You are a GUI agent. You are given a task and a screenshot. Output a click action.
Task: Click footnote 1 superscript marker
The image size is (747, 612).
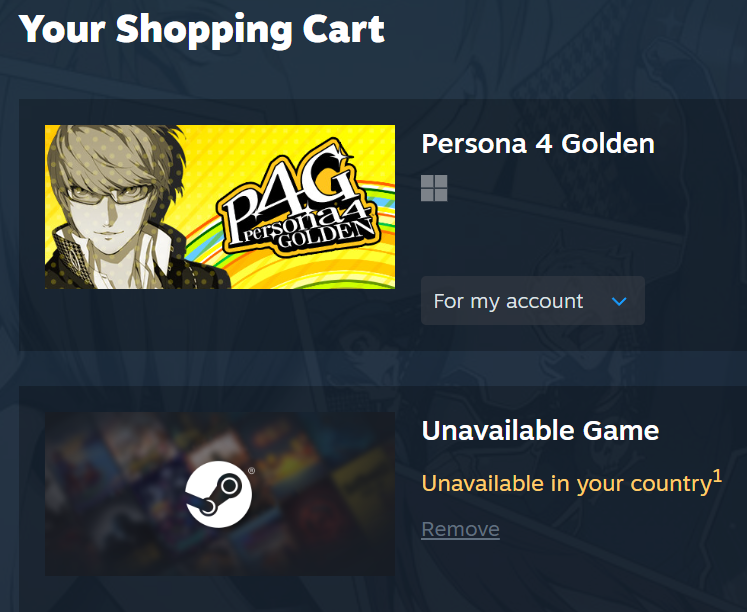[717, 476]
